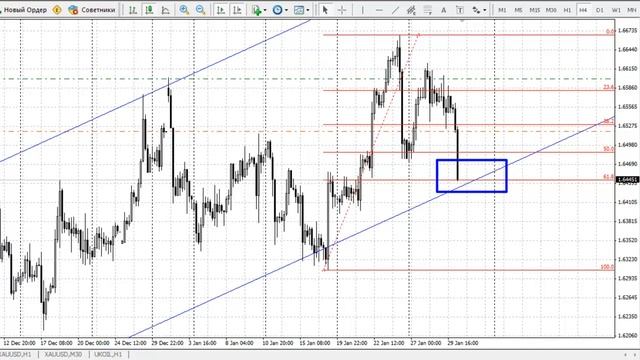The width and height of the screenshot is (640, 360).
Task: Switch timeframe to M1
Action: point(502,10)
